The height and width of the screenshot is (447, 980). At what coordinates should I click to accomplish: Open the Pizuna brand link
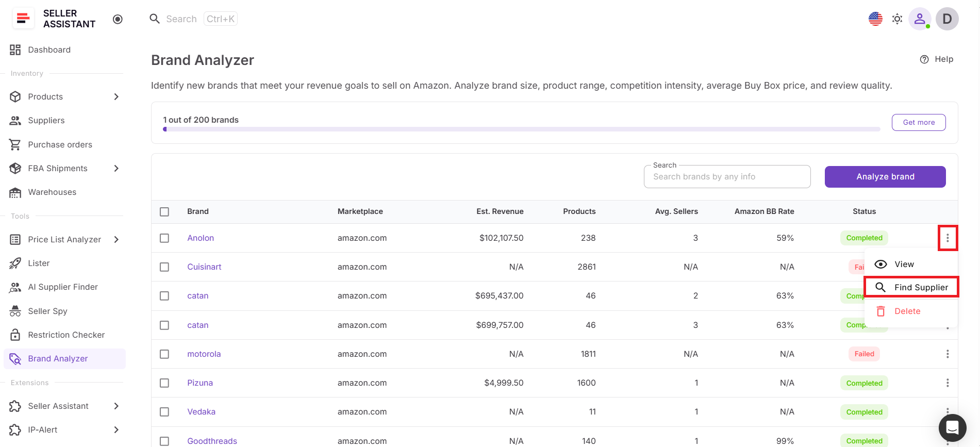(200, 383)
